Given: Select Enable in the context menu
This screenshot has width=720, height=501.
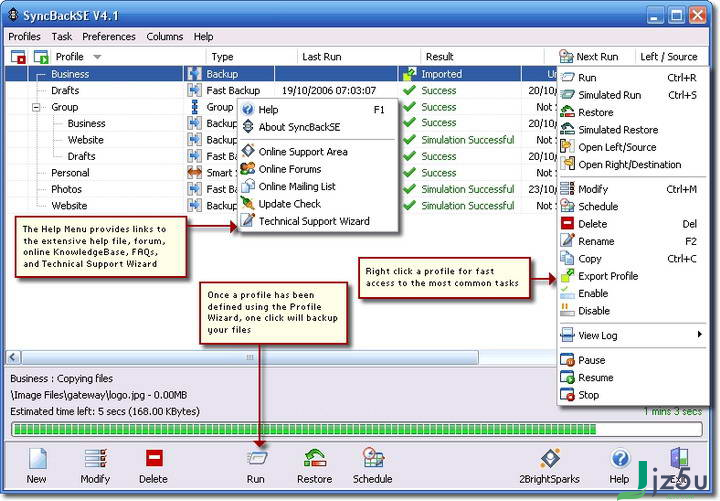Looking at the screenshot, I should 632,293.
